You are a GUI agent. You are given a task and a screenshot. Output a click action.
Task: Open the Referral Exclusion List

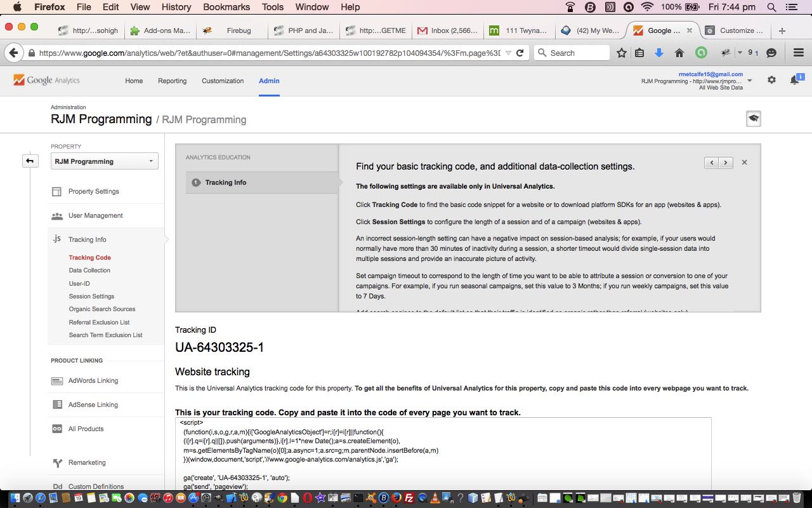(100, 323)
